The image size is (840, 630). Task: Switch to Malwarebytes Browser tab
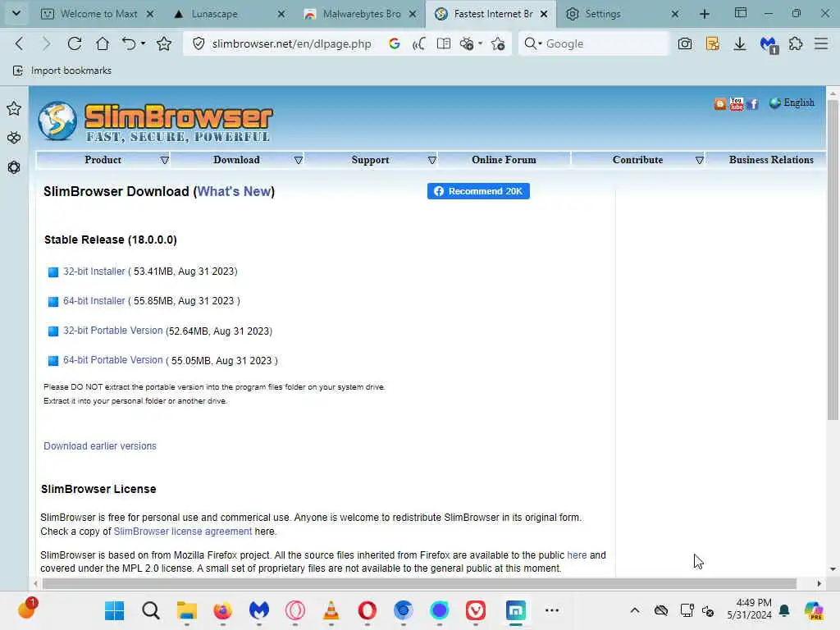[360, 14]
